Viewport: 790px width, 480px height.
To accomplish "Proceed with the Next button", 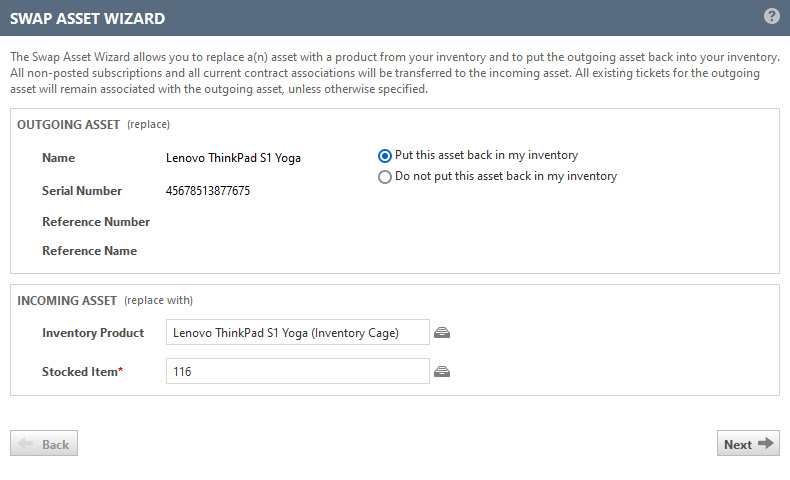I will (748, 444).
